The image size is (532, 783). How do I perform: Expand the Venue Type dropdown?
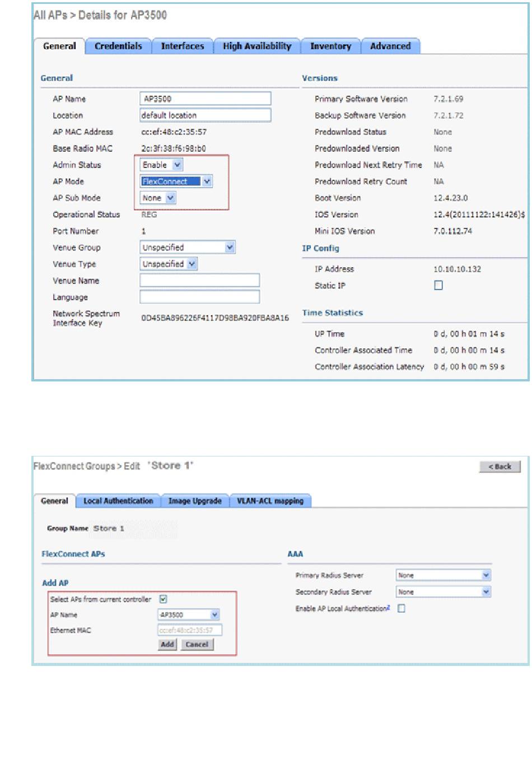[x=169, y=264]
